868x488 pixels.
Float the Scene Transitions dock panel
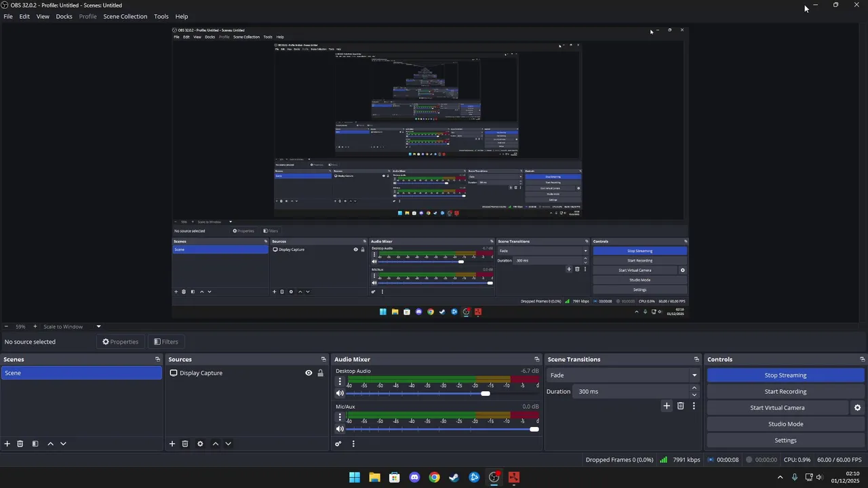pyautogui.click(x=696, y=359)
